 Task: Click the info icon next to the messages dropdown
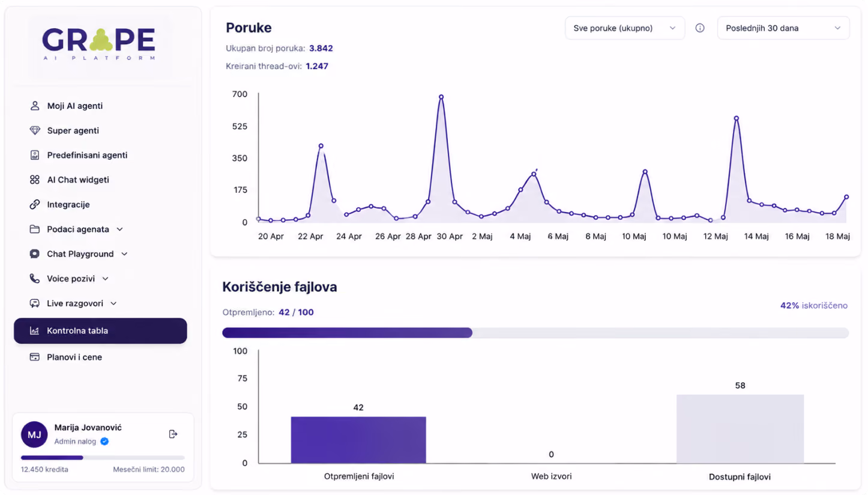(x=700, y=28)
